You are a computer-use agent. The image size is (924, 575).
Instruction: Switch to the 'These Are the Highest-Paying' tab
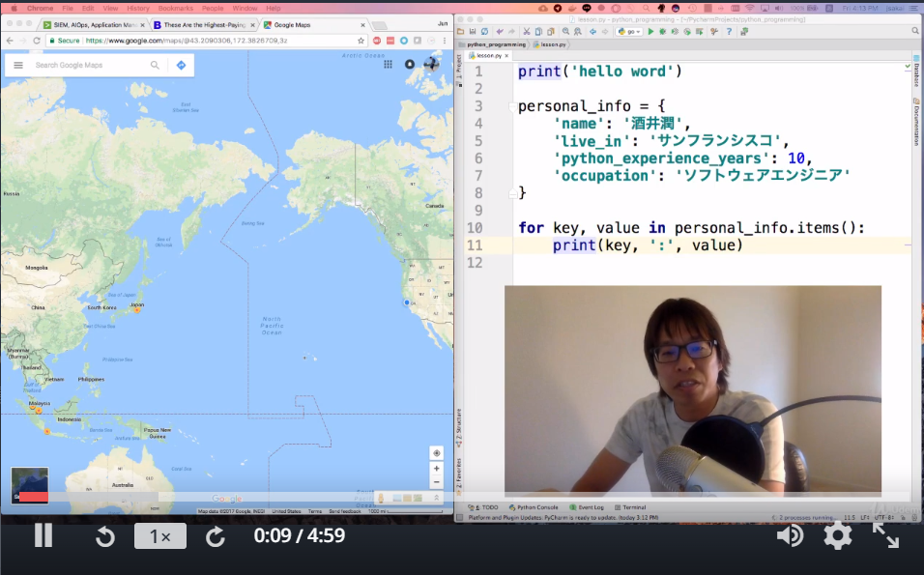click(x=198, y=24)
